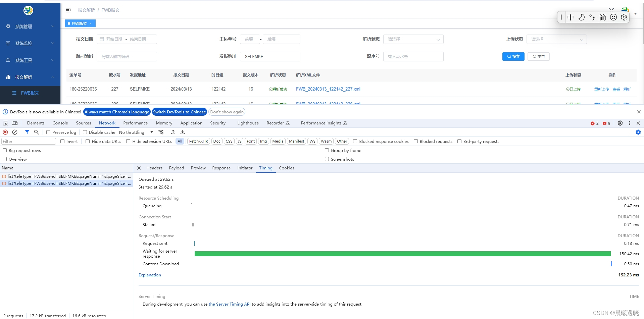Open network search magnifier

point(37,132)
